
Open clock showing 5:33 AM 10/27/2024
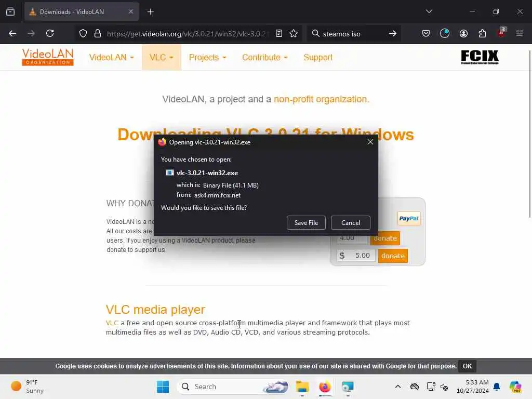473,387
